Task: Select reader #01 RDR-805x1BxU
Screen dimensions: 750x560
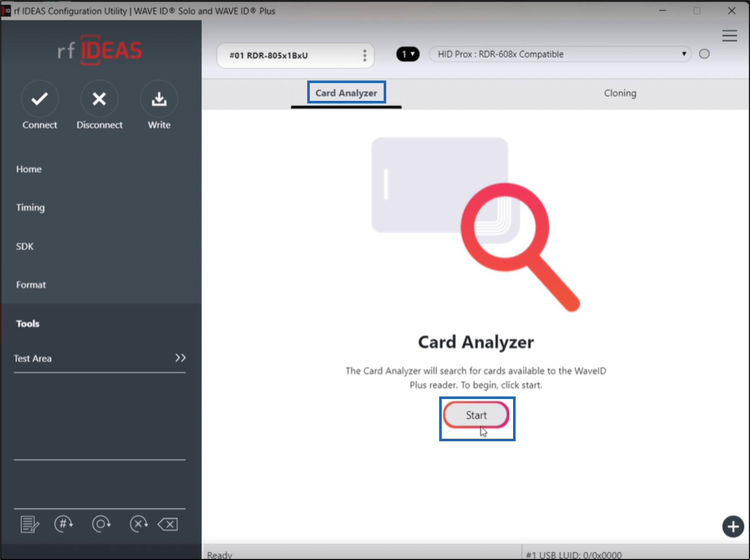Action: [x=296, y=56]
